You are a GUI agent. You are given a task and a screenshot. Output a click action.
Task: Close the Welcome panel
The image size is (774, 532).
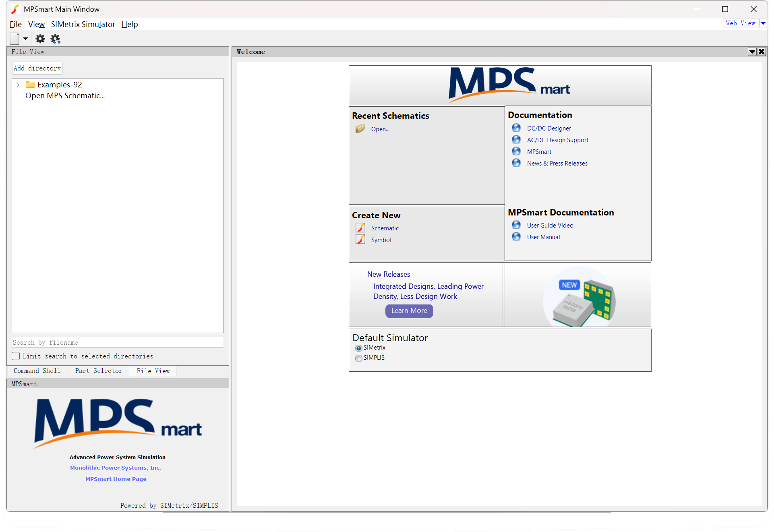click(x=762, y=52)
